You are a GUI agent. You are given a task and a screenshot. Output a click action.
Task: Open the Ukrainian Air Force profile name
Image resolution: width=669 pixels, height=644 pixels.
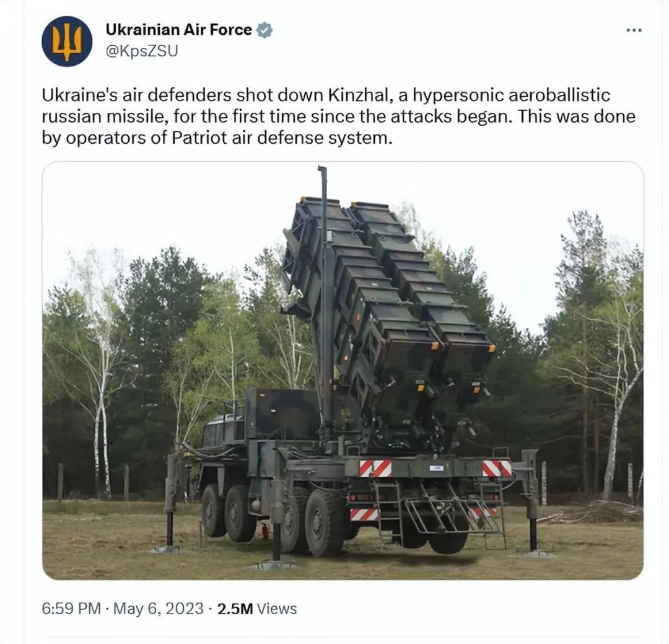click(x=179, y=30)
